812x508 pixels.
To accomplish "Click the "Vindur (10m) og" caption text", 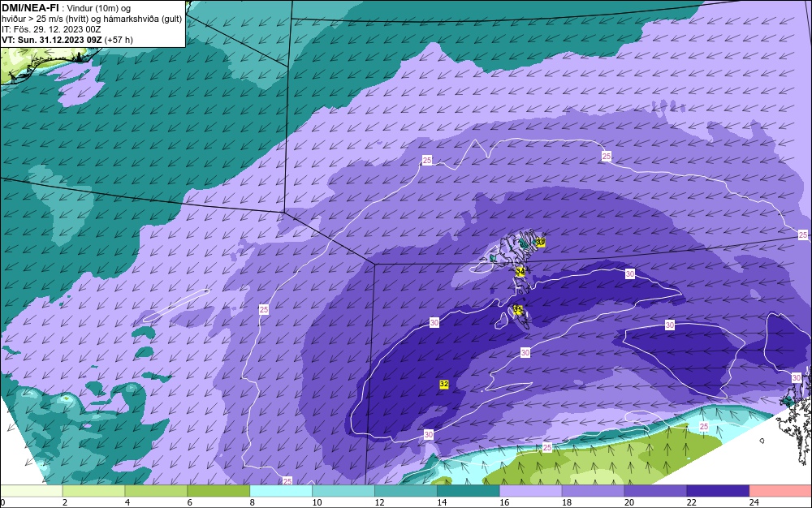I will pos(99,8).
